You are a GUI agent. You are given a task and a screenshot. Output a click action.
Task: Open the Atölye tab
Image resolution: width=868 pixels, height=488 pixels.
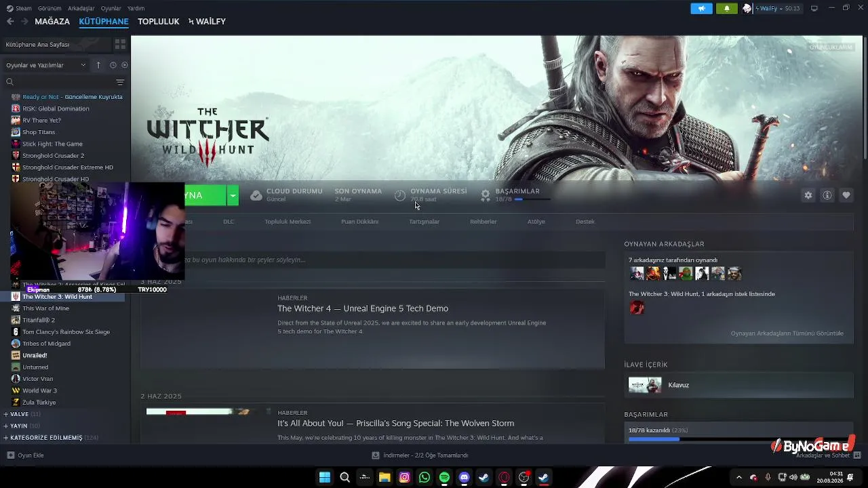click(536, 222)
